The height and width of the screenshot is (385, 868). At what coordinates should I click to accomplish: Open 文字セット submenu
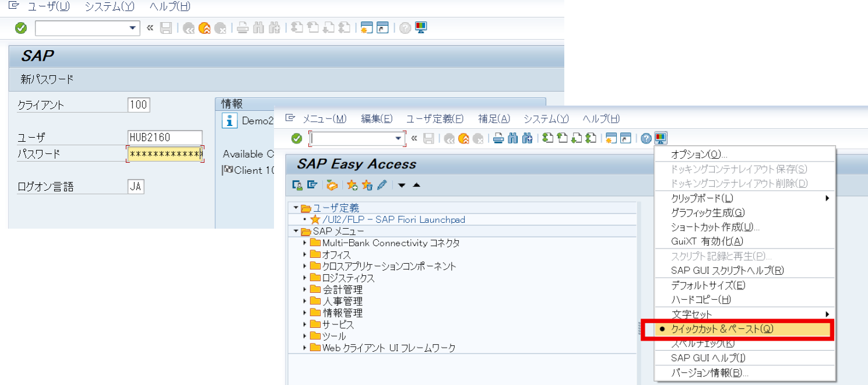pyautogui.click(x=745, y=314)
